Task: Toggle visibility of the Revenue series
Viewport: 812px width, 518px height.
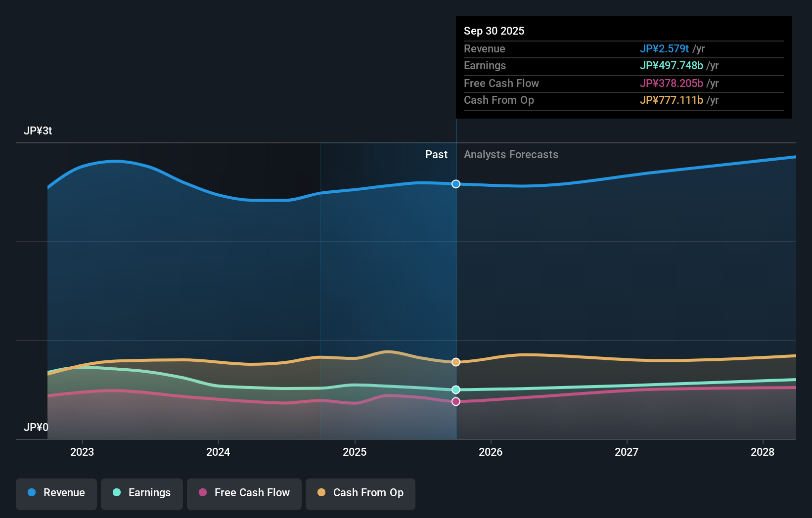Action: click(x=56, y=493)
